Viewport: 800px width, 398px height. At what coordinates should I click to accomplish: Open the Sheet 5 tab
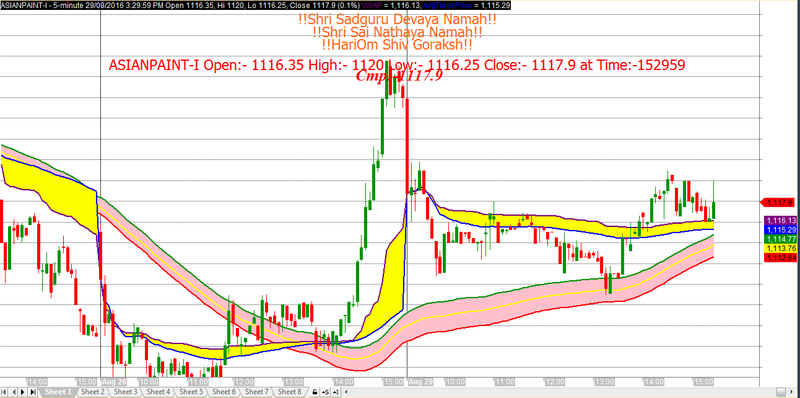[x=191, y=392]
